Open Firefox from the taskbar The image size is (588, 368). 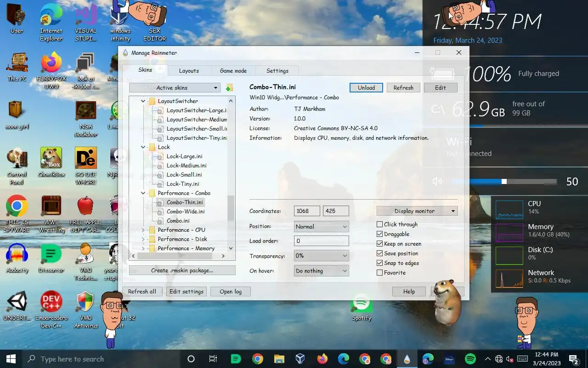click(x=322, y=359)
